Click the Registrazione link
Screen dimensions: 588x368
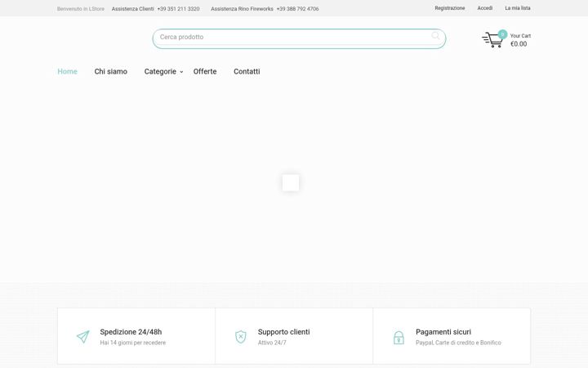point(450,8)
